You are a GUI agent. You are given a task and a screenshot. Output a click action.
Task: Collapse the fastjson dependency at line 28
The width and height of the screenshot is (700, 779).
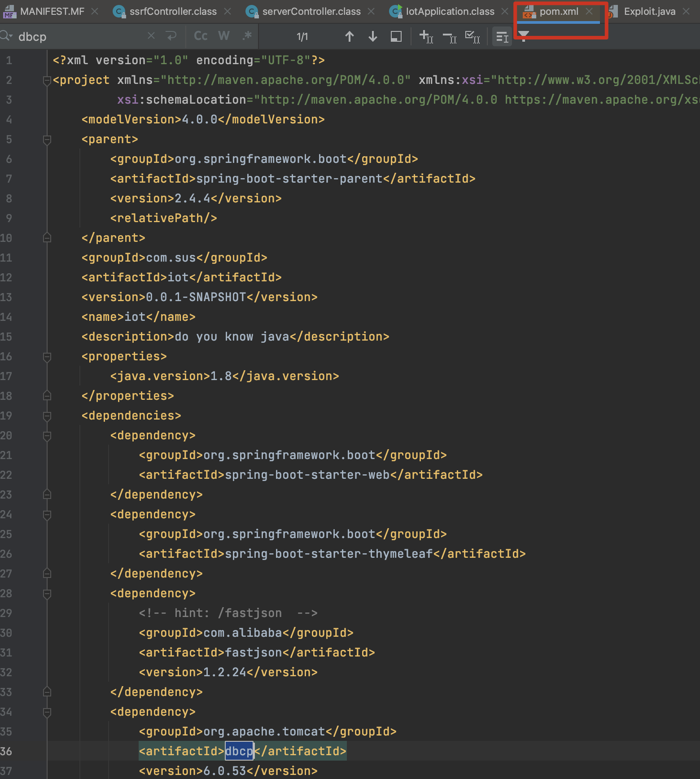tap(47, 594)
